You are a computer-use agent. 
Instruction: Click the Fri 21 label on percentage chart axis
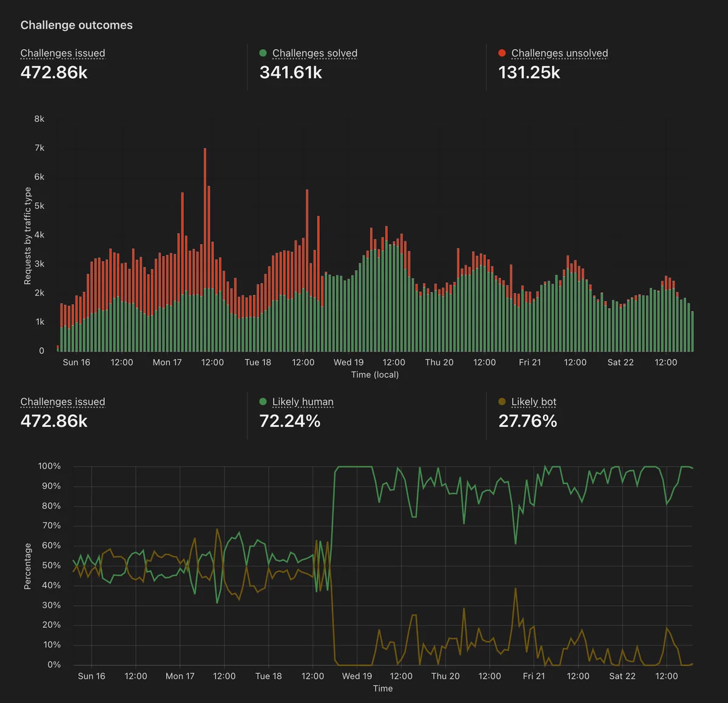[534, 676]
